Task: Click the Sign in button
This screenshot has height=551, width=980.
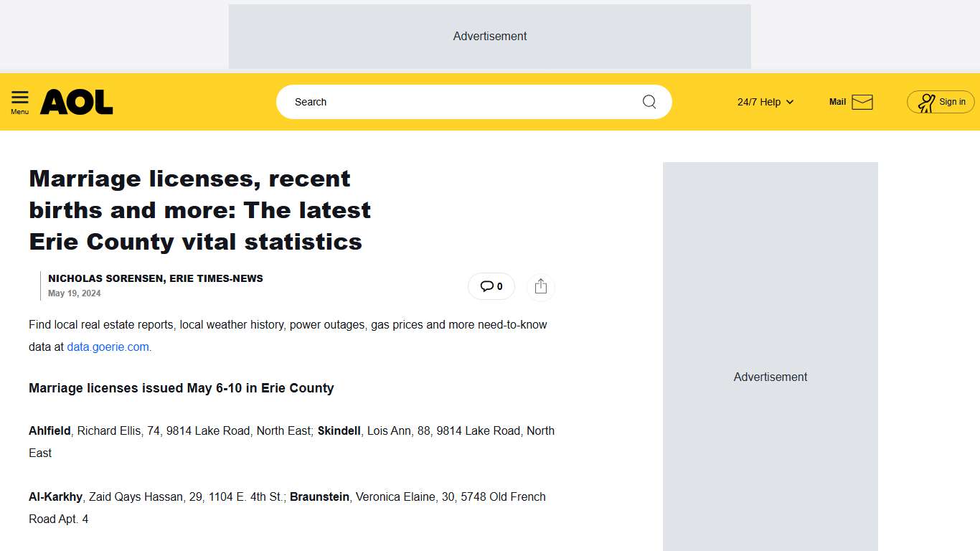Action: pos(941,102)
